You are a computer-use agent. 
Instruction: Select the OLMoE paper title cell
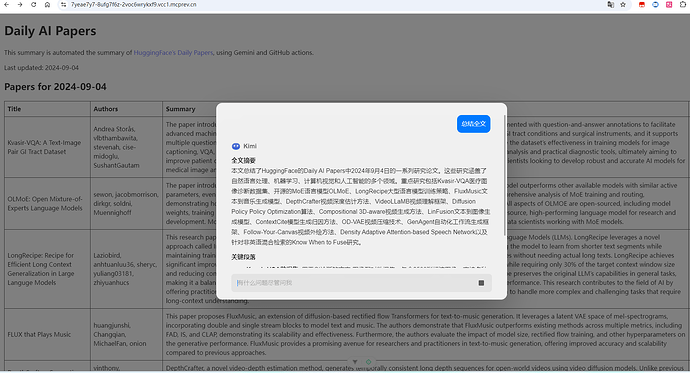point(47,203)
